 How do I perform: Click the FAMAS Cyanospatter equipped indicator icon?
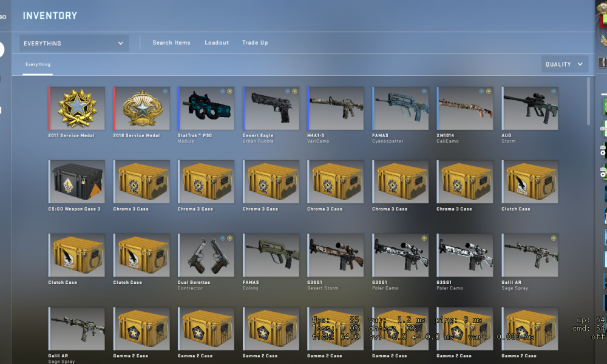tap(424, 91)
